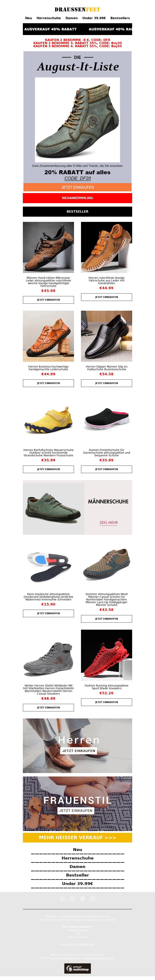Click ZEIG MEHR under Männerschuhe

point(108,522)
